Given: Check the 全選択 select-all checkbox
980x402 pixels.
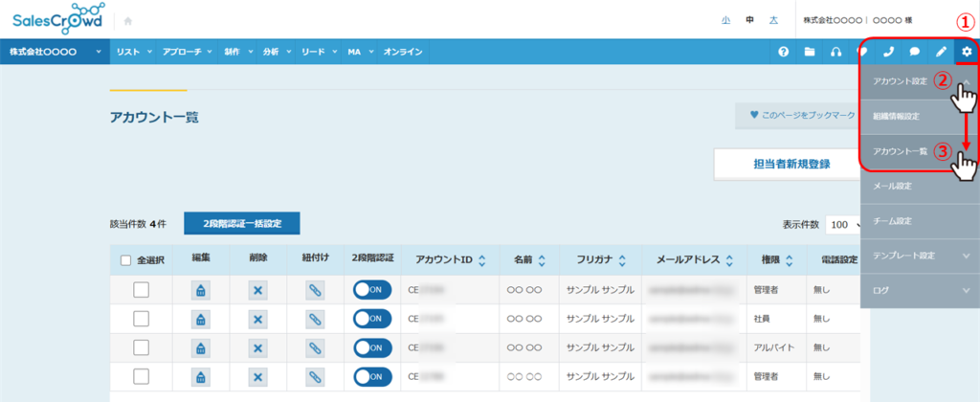Looking at the screenshot, I should pos(126,260).
